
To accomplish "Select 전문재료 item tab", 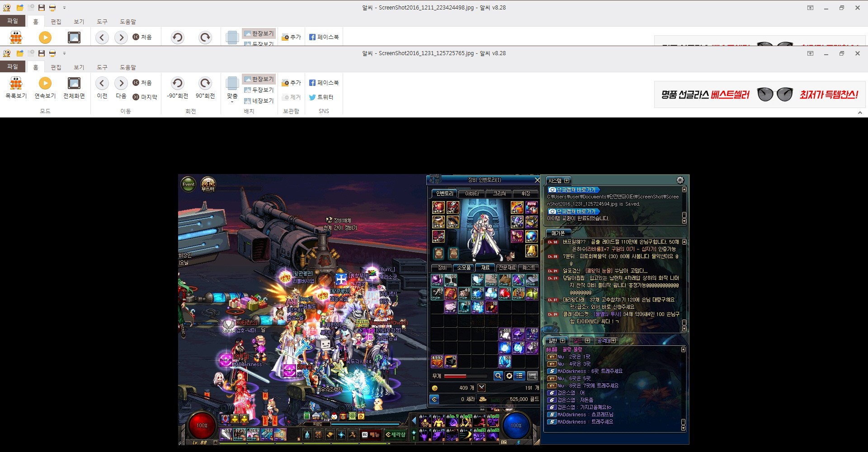I will point(507,268).
